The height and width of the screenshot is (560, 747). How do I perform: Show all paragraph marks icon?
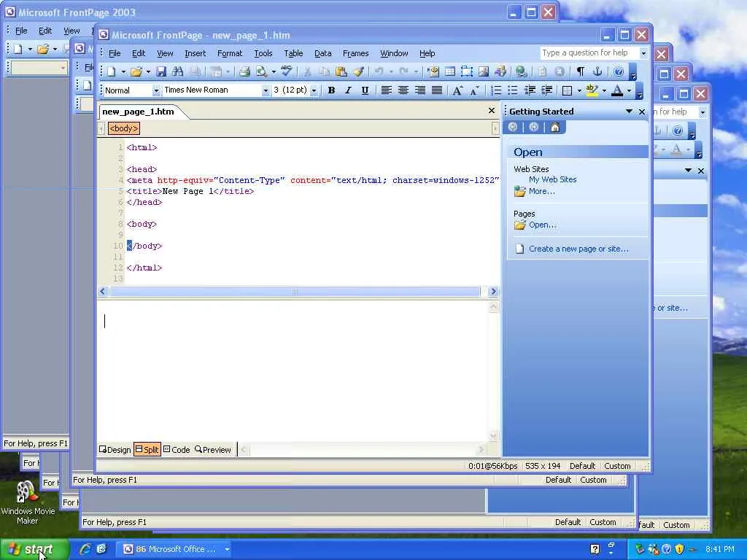[x=580, y=72]
